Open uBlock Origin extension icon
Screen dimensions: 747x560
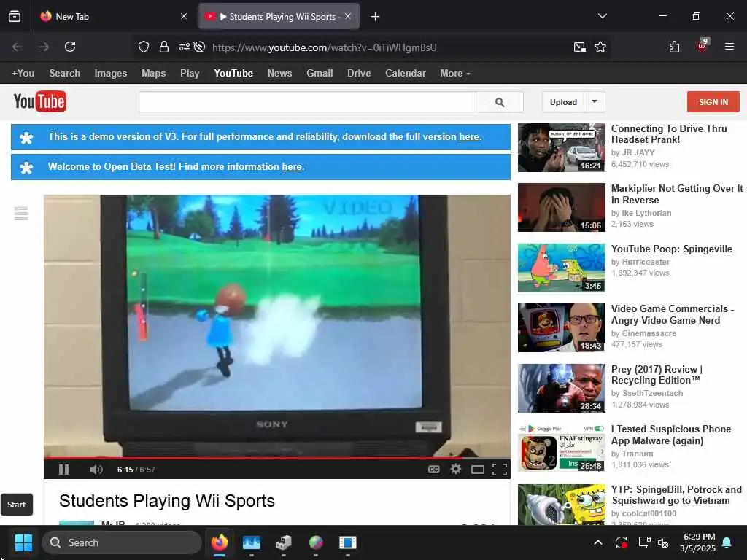click(x=703, y=46)
